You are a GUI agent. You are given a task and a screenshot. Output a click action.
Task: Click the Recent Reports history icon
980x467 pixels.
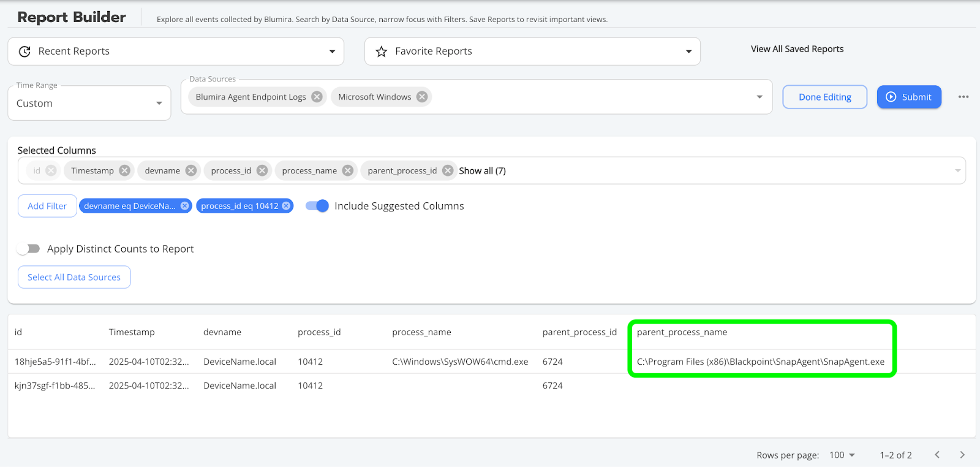(24, 51)
